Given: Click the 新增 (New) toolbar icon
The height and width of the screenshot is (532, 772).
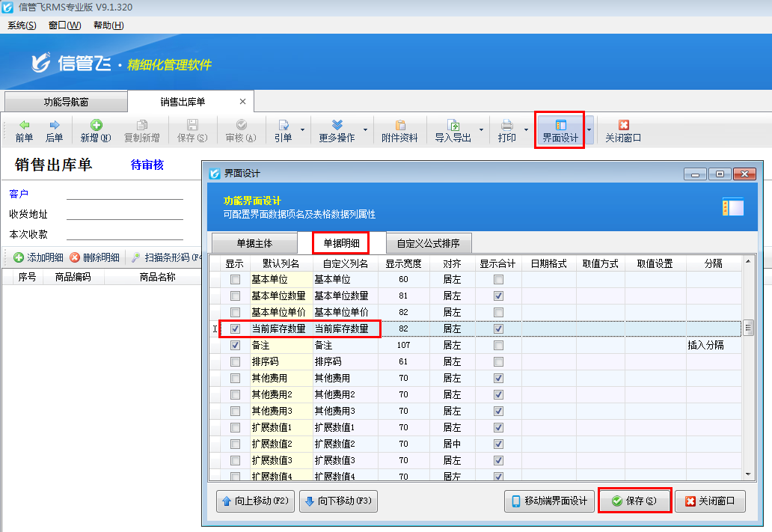Looking at the screenshot, I should click(x=98, y=129).
